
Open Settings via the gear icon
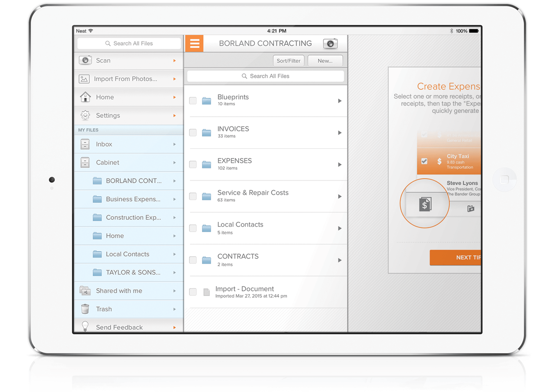coord(84,115)
